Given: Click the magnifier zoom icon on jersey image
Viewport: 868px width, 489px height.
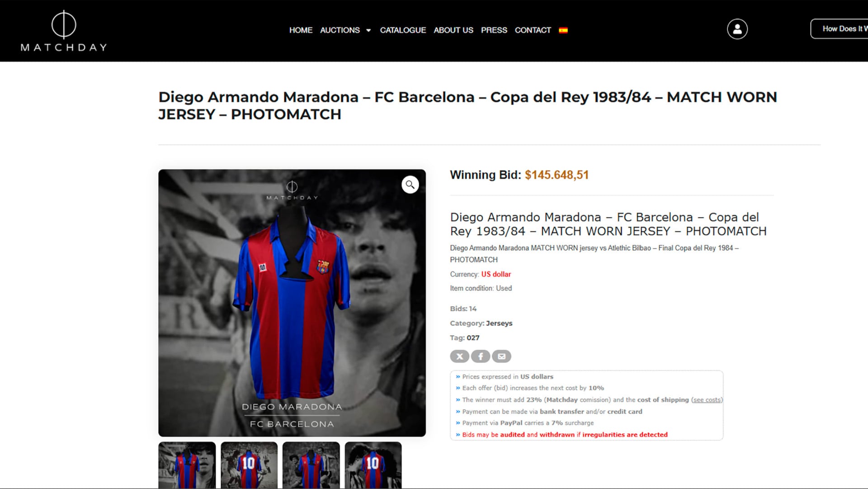Looking at the screenshot, I should [410, 185].
